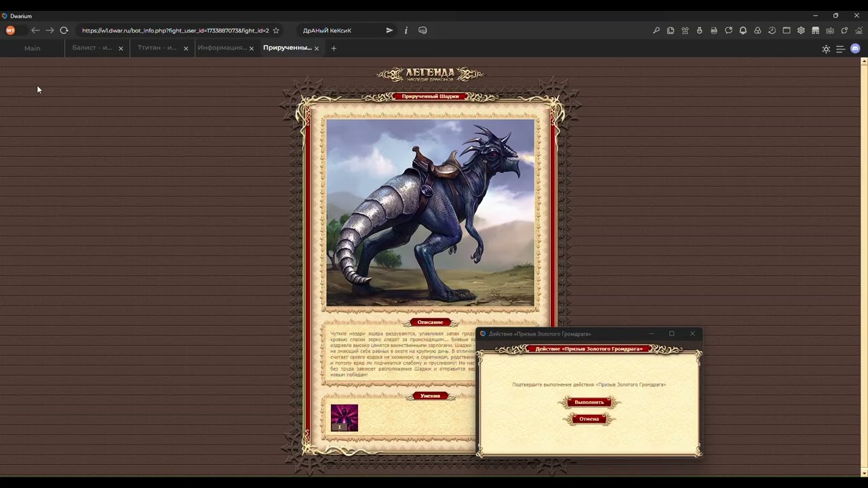Screen dimensions: 868x488
Task: Click the document file icon in the toolbar
Action: pos(714,30)
